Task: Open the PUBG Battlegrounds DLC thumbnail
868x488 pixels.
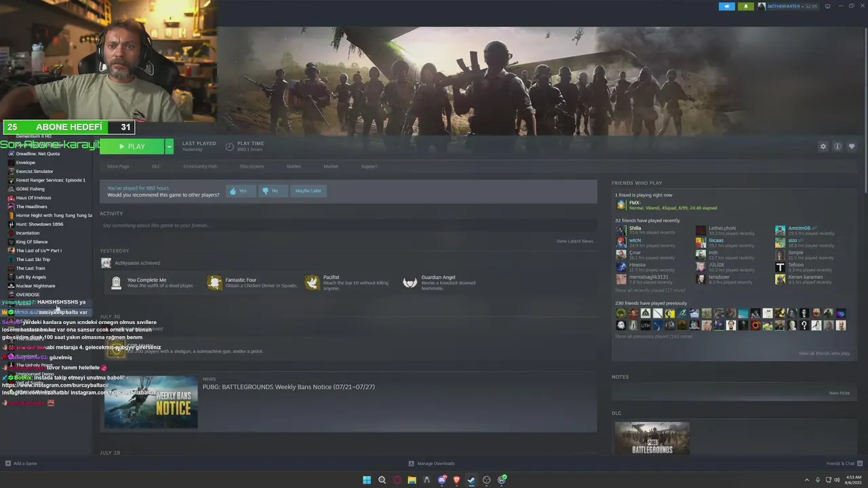Action: coord(652,439)
